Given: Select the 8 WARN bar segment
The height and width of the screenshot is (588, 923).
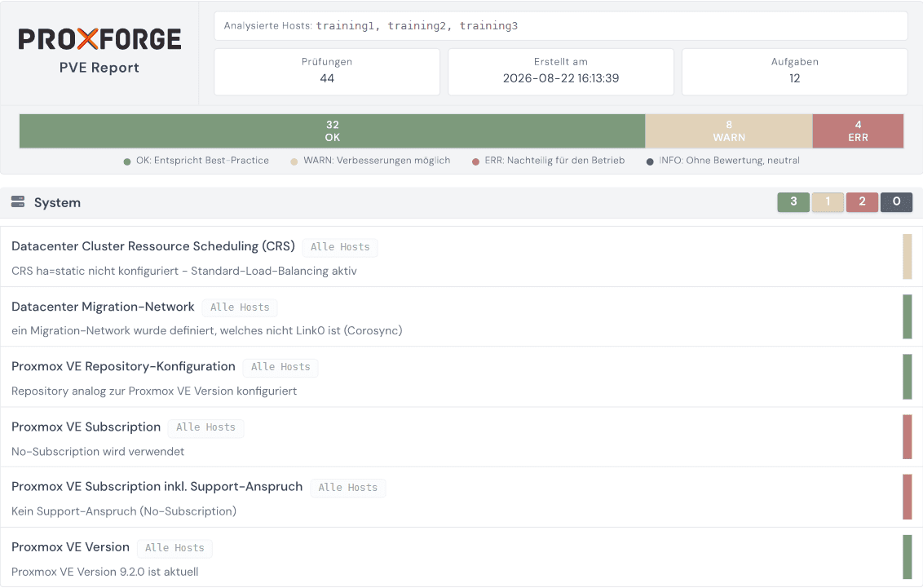Looking at the screenshot, I should pos(729,130).
